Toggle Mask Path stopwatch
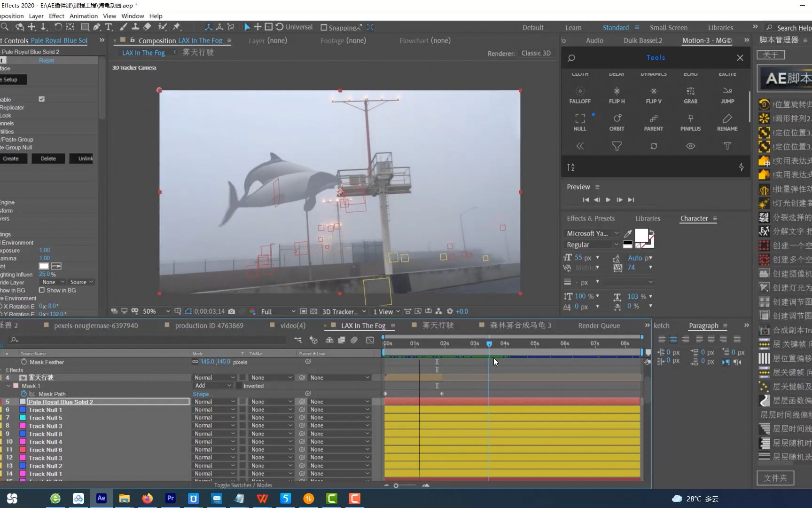The width and height of the screenshot is (812, 508). coord(24,394)
